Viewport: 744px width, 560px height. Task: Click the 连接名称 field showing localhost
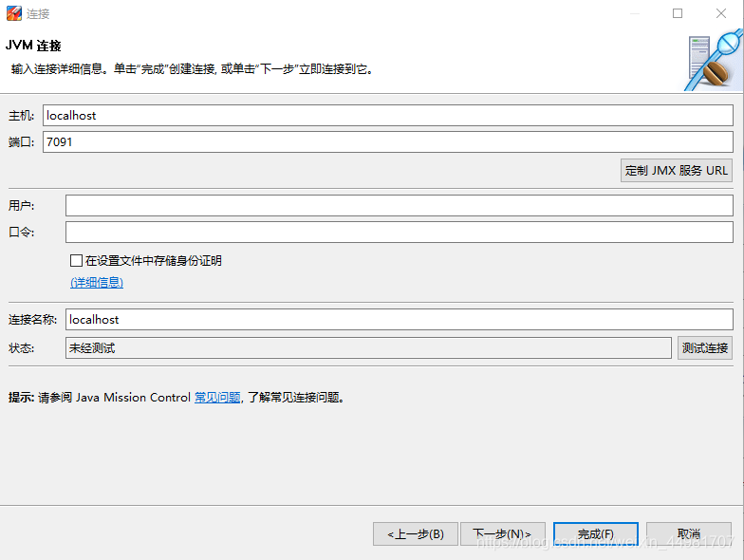(x=399, y=319)
